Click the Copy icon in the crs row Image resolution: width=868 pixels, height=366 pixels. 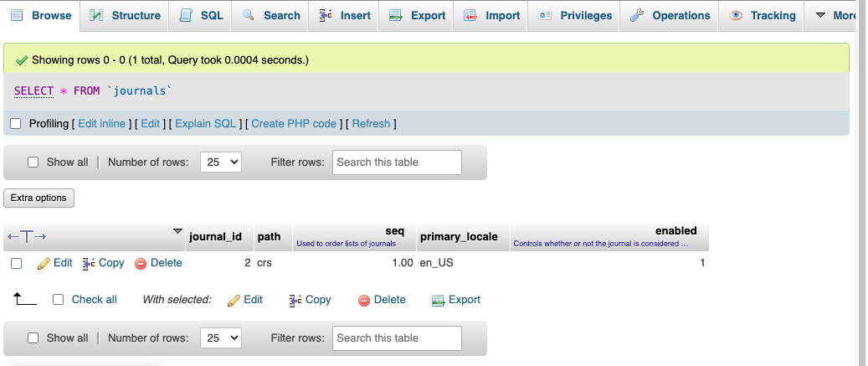pos(89,263)
